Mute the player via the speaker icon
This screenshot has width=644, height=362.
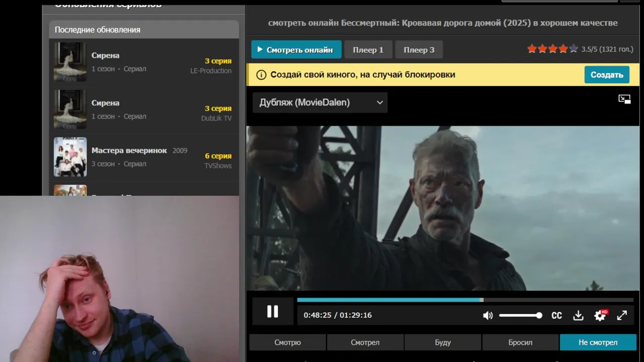[488, 316]
